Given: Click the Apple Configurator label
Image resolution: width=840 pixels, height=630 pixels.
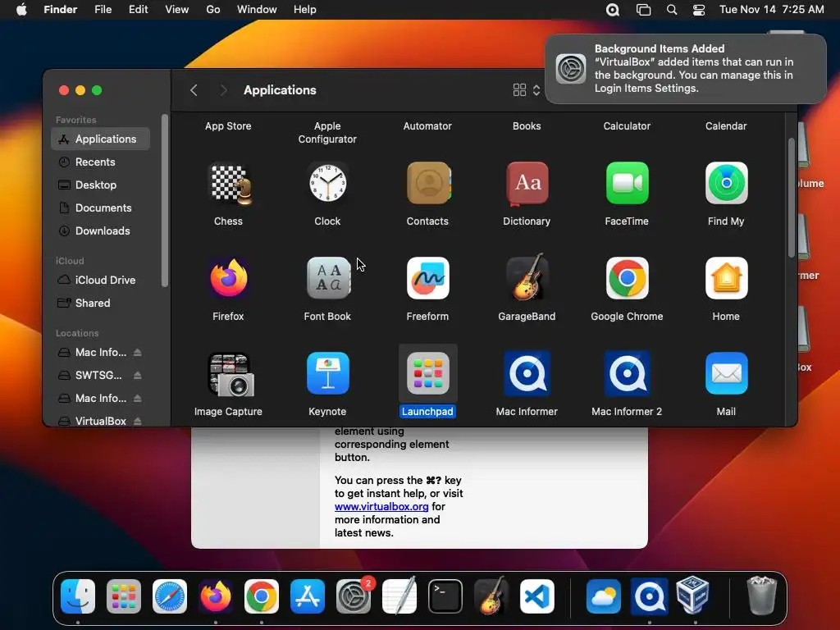Looking at the screenshot, I should (x=327, y=132).
